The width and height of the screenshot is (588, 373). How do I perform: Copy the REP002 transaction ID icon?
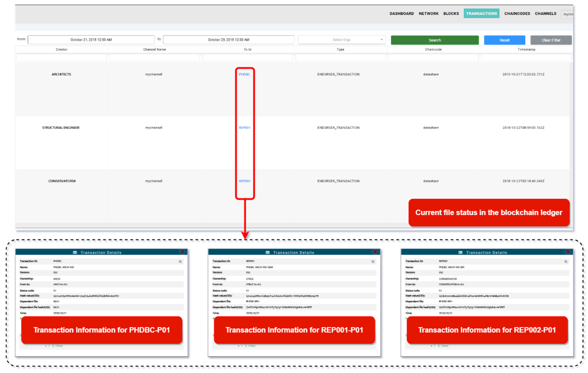click(x=566, y=262)
